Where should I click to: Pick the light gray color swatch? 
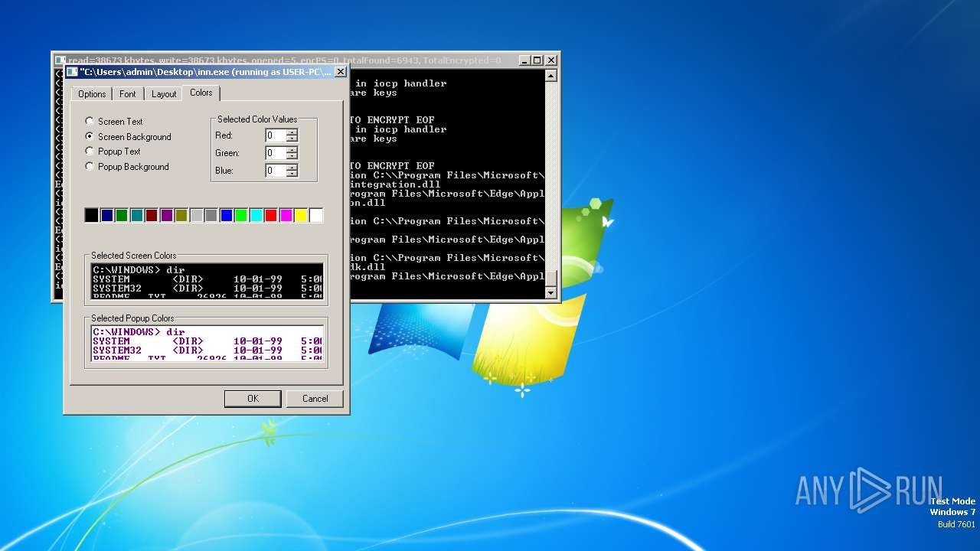pyautogui.click(x=196, y=216)
